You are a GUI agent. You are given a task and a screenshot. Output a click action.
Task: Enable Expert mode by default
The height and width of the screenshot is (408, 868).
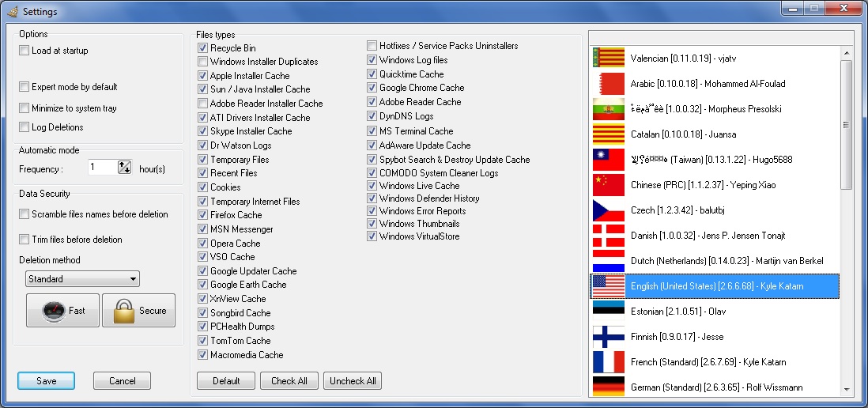(24, 87)
